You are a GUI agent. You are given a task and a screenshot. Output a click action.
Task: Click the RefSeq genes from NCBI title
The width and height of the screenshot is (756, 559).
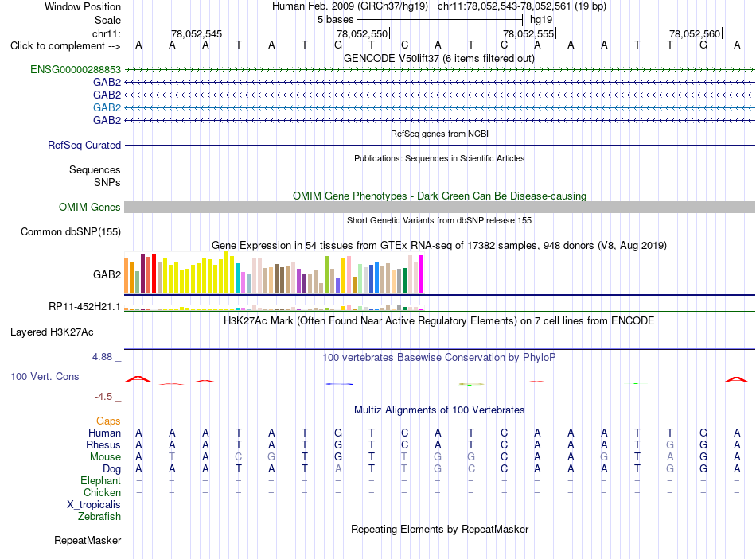click(439, 134)
